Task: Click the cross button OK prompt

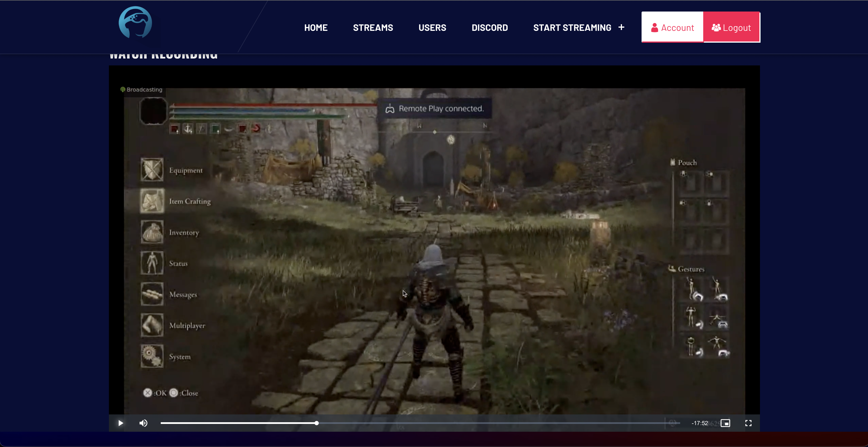Action: 155,393
